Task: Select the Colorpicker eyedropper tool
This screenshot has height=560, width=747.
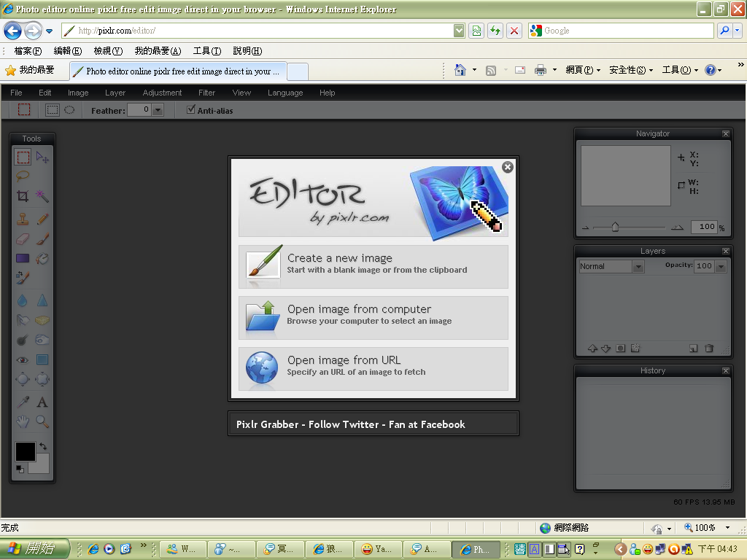Action: coord(23,402)
